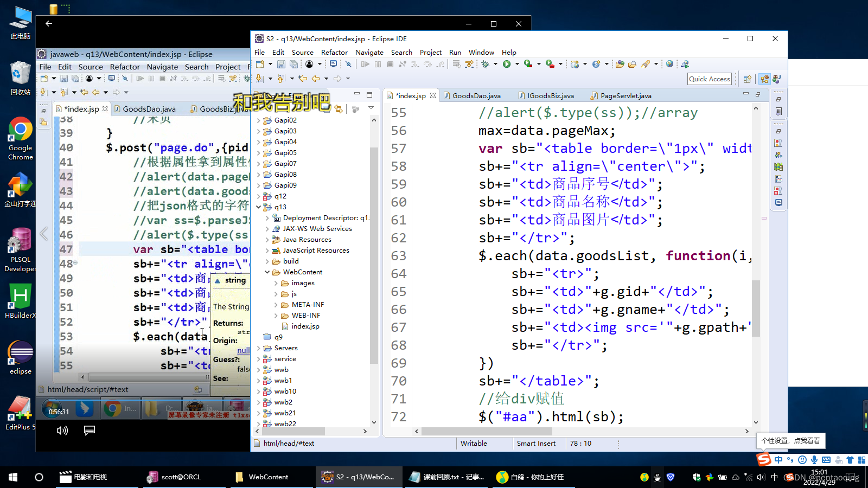Screen dimensions: 868x488
Task: Open Navigate menu in front Eclipse
Action: 369,53
